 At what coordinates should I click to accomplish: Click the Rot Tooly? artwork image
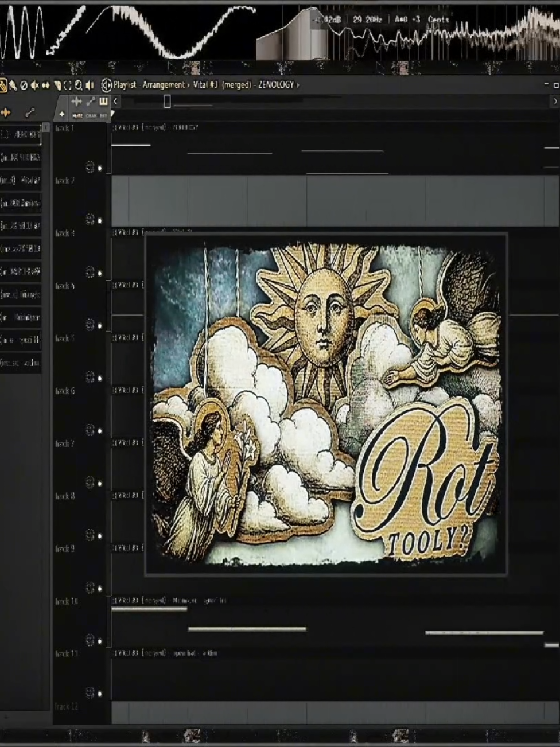tap(326, 404)
